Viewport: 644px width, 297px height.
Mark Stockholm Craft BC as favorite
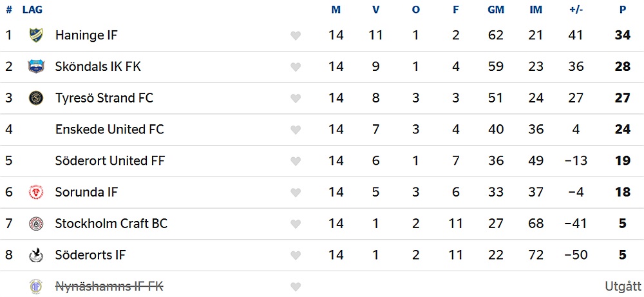pos(296,224)
